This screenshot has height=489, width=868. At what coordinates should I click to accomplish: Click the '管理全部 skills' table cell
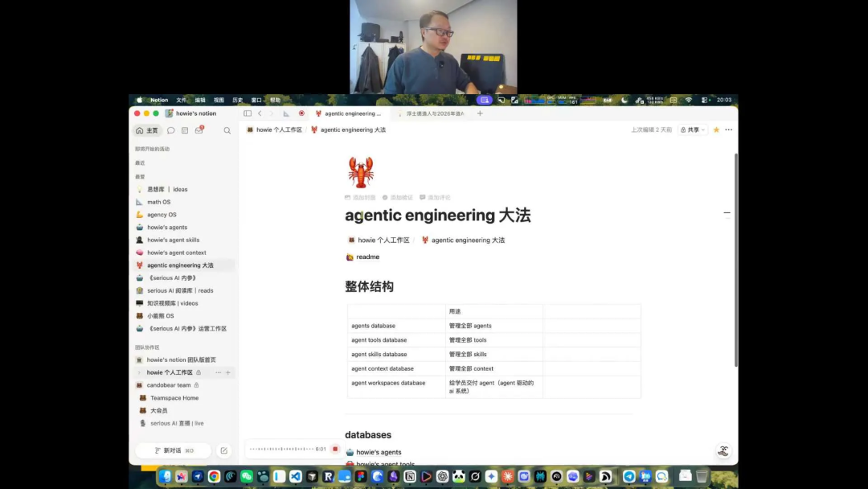(x=494, y=355)
